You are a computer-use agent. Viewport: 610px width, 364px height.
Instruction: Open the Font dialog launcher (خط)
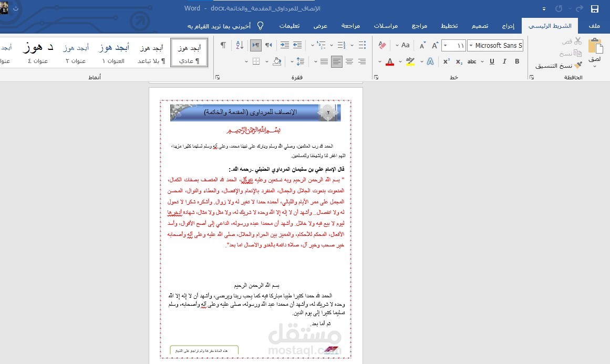coord(376,77)
